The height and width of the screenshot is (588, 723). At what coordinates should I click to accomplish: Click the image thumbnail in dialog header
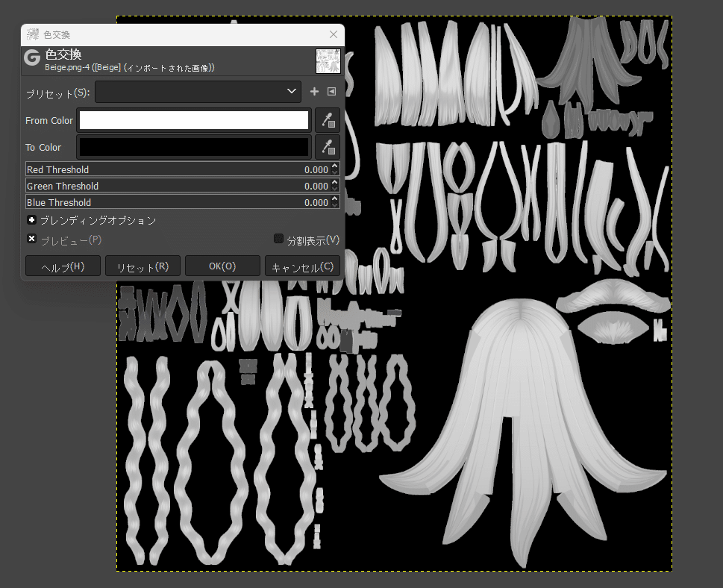click(x=328, y=61)
